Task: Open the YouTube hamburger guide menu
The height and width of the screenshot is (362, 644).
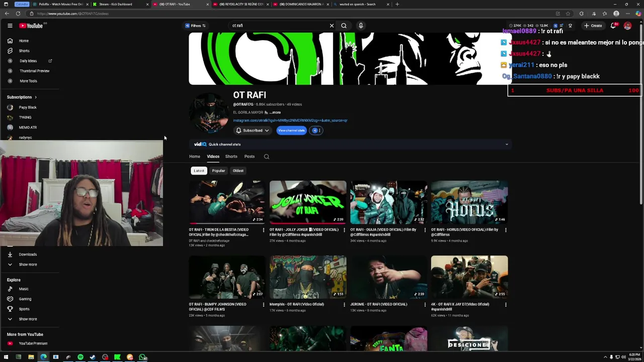Action: pyautogui.click(x=10, y=26)
